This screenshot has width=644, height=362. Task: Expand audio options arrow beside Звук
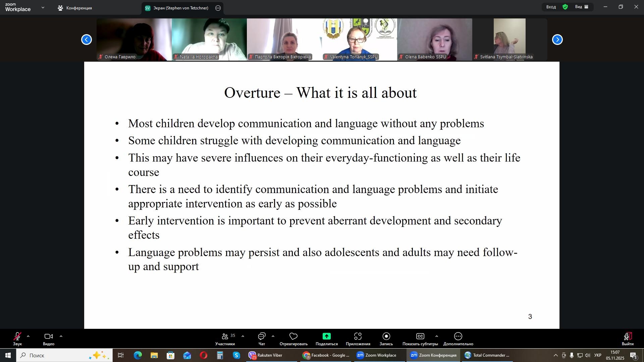[28, 337]
